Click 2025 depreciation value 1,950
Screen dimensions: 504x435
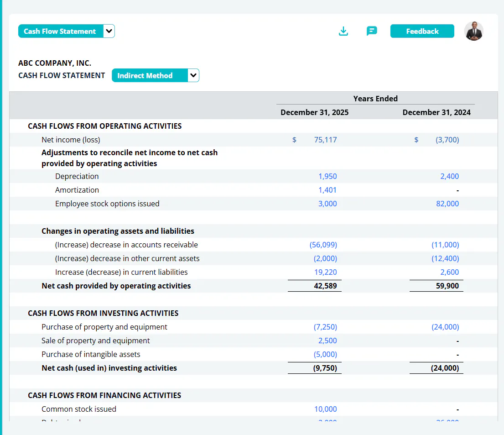pos(327,176)
